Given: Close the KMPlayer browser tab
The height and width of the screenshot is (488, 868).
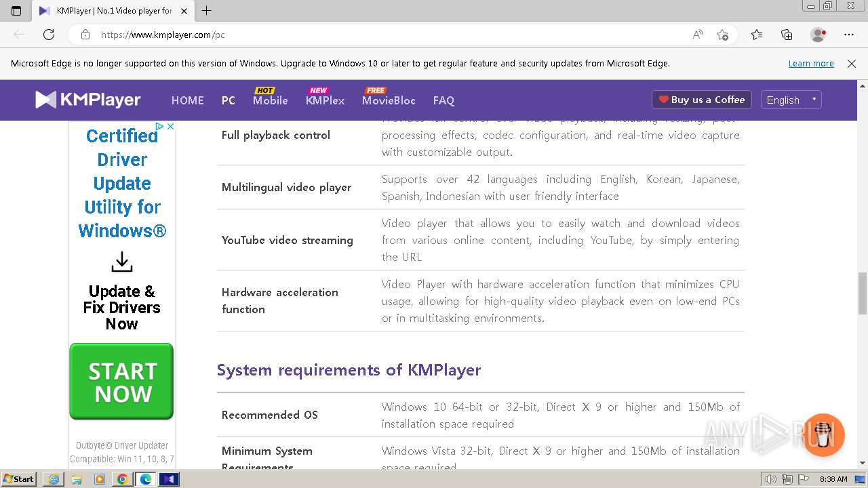Looking at the screenshot, I should coord(184,11).
